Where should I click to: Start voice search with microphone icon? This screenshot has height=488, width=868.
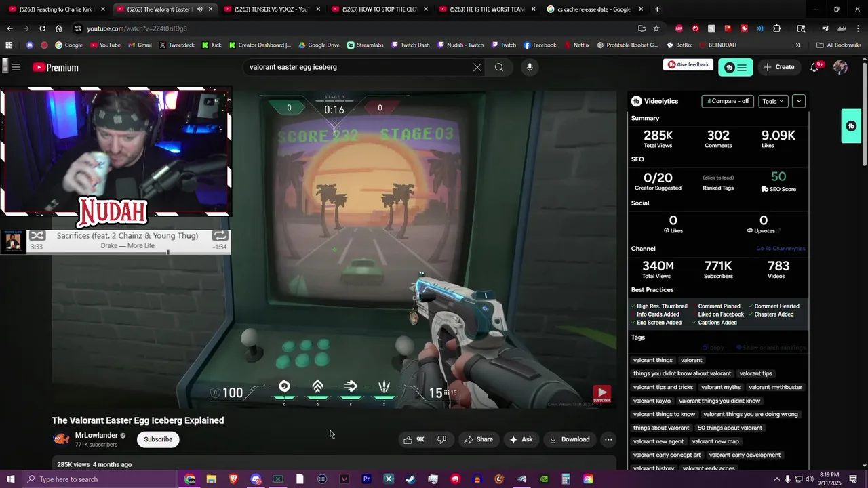(530, 67)
